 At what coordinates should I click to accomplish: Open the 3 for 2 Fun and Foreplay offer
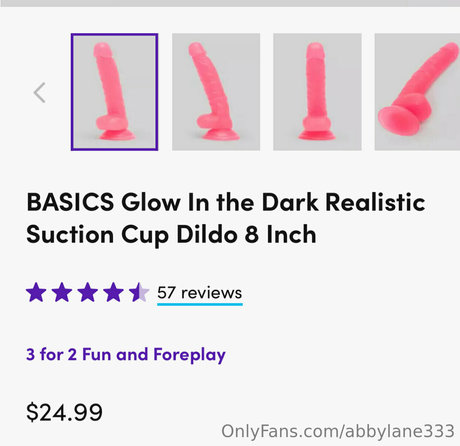point(126,355)
